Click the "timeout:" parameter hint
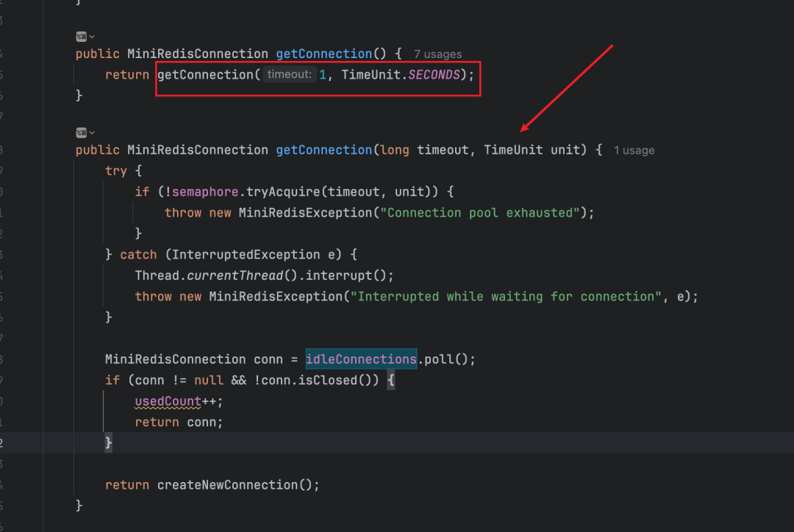 [289, 74]
